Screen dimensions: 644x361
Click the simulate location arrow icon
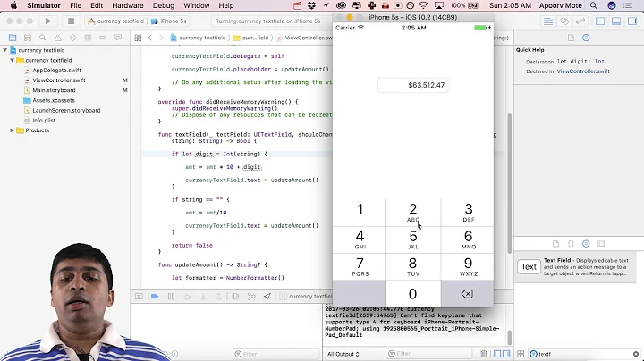point(267,296)
